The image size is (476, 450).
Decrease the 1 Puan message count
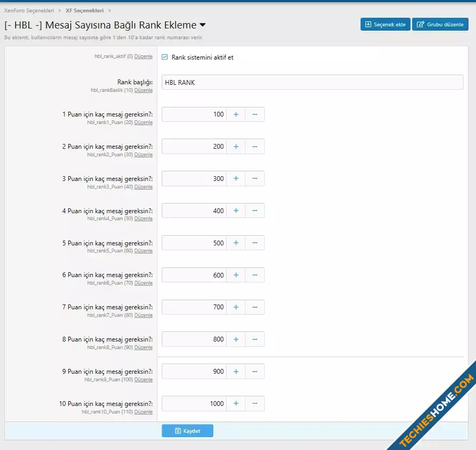pyautogui.click(x=255, y=114)
